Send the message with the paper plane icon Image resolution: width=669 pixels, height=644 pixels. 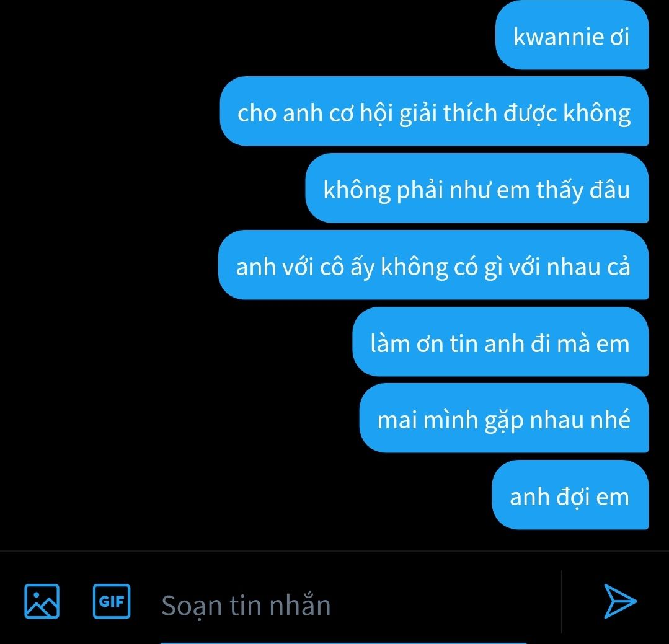pos(621,601)
